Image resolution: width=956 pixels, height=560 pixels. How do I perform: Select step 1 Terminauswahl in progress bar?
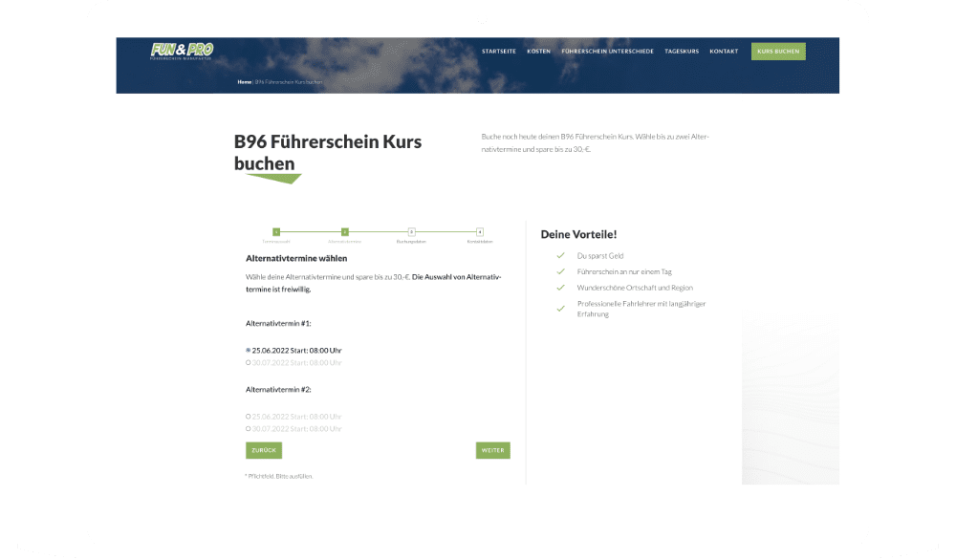tap(276, 231)
